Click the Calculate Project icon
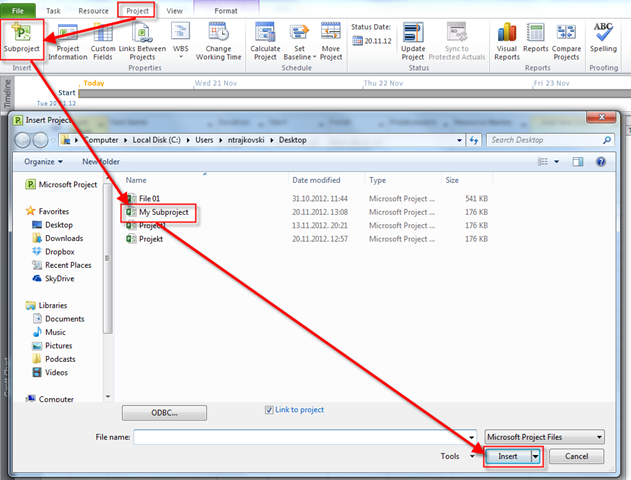The height and width of the screenshot is (480, 631). pyautogui.click(x=266, y=34)
